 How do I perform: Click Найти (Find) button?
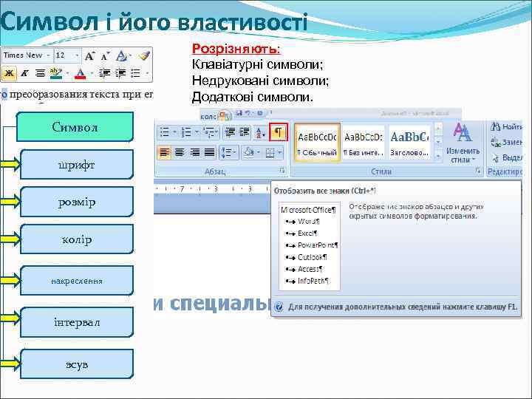[506, 127]
